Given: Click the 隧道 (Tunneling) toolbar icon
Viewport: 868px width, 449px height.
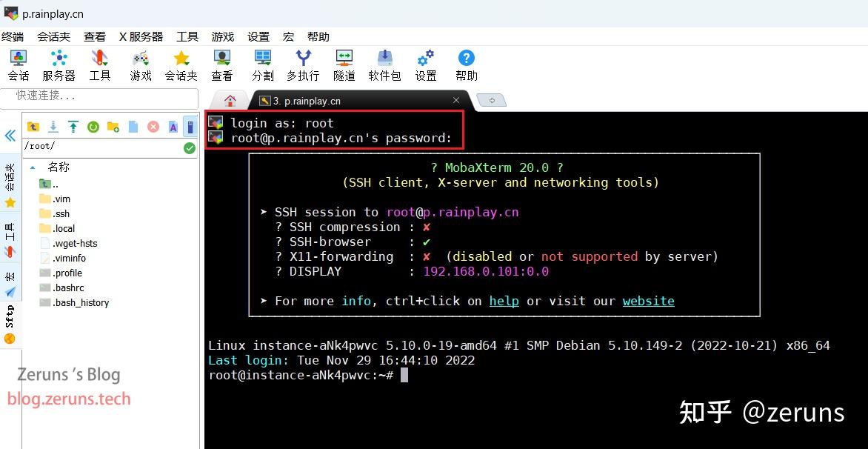Looking at the screenshot, I should pyautogui.click(x=344, y=64).
